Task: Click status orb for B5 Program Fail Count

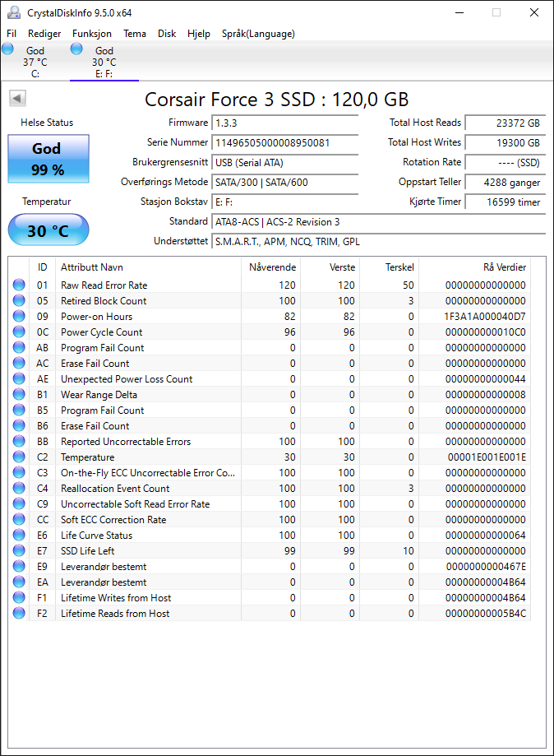Action: pyautogui.click(x=19, y=410)
